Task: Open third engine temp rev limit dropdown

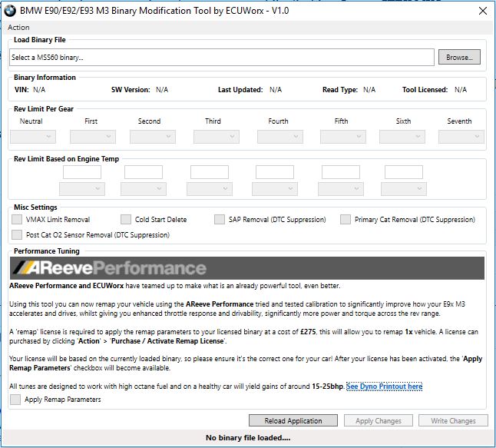Action: (x=210, y=189)
